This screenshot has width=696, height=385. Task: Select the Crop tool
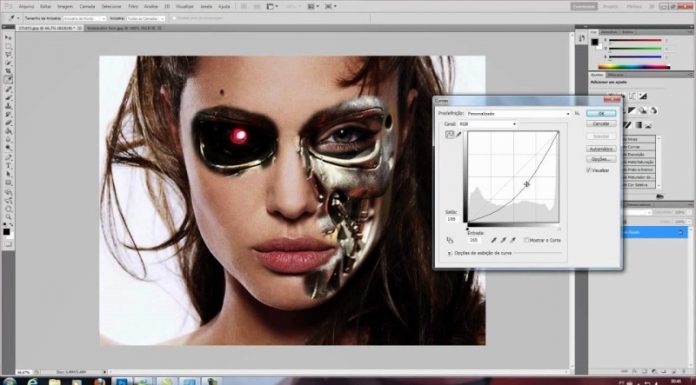tap(8, 71)
